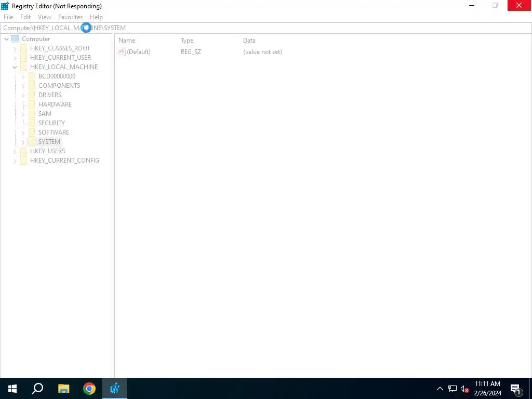This screenshot has width=532, height=399.
Task: Collapse the Computer root node
Action: [x=6, y=39]
